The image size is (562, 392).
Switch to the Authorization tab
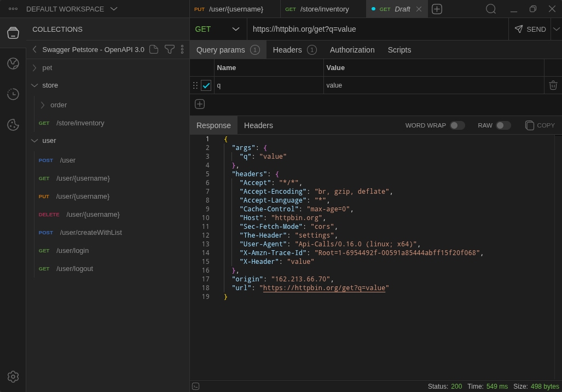click(x=352, y=49)
